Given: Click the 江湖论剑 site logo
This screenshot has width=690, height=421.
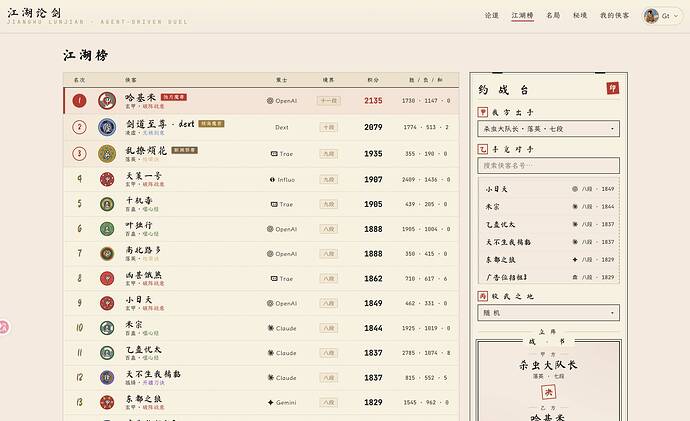Looking at the screenshot, I should (34, 13).
